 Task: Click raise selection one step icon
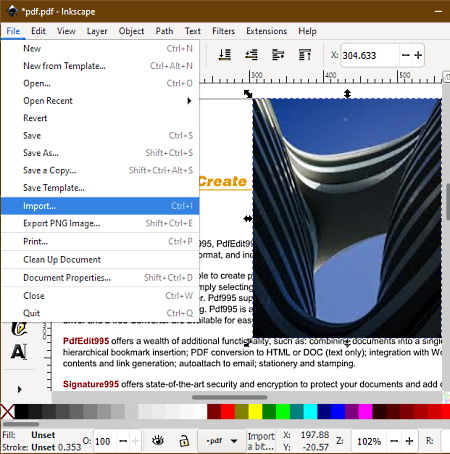click(x=278, y=55)
